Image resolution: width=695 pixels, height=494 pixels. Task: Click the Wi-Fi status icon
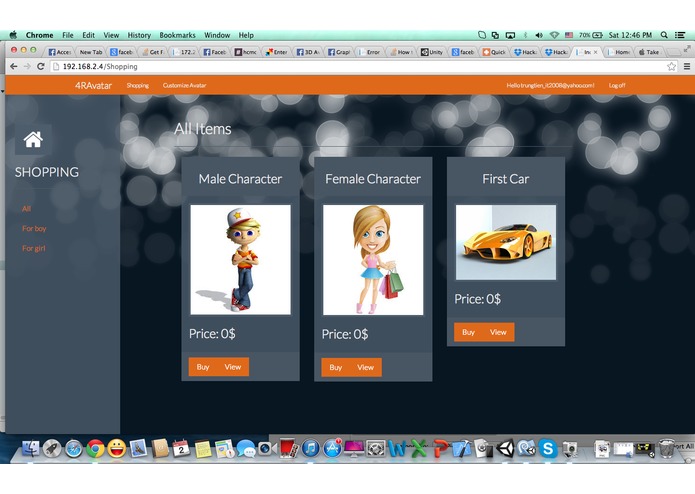(554, 35)
